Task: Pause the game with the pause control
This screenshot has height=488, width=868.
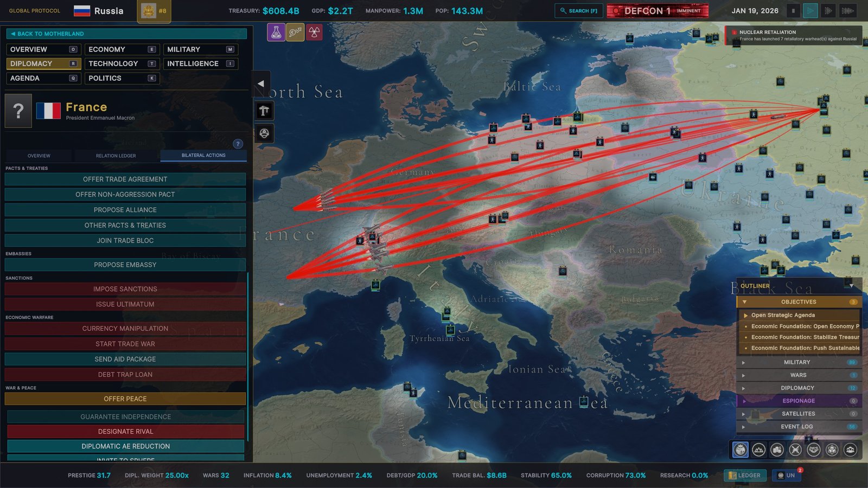Action: click(793, 11)
